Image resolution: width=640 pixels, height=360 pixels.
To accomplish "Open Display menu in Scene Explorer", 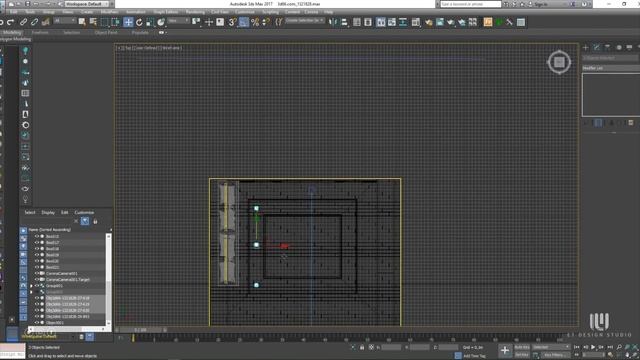I will (48, 212).
